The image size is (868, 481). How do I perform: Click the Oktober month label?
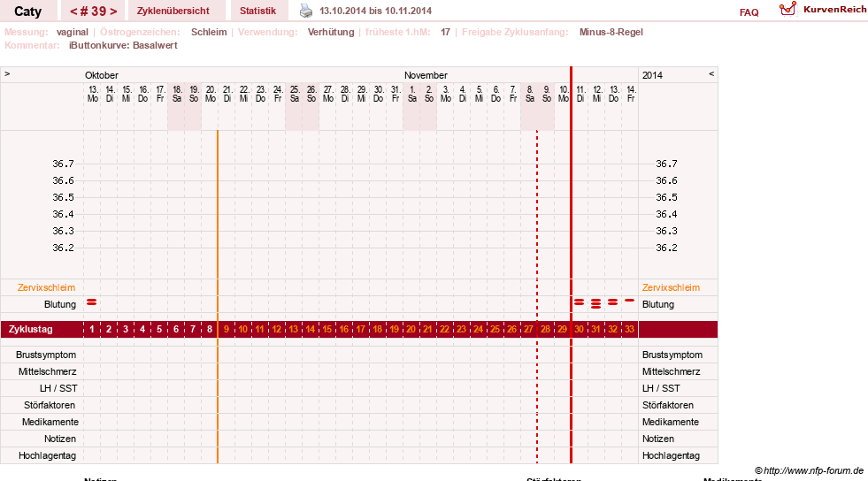101,75
